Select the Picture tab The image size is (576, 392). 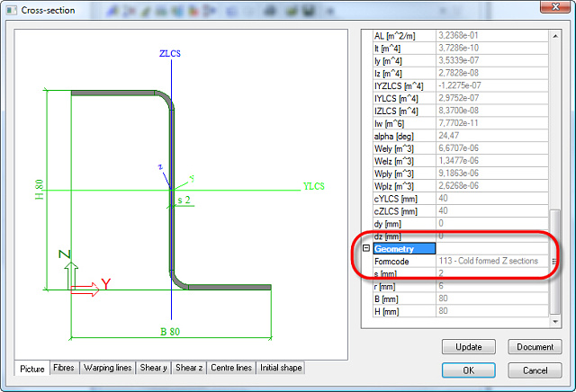click(x=31, y=368)
